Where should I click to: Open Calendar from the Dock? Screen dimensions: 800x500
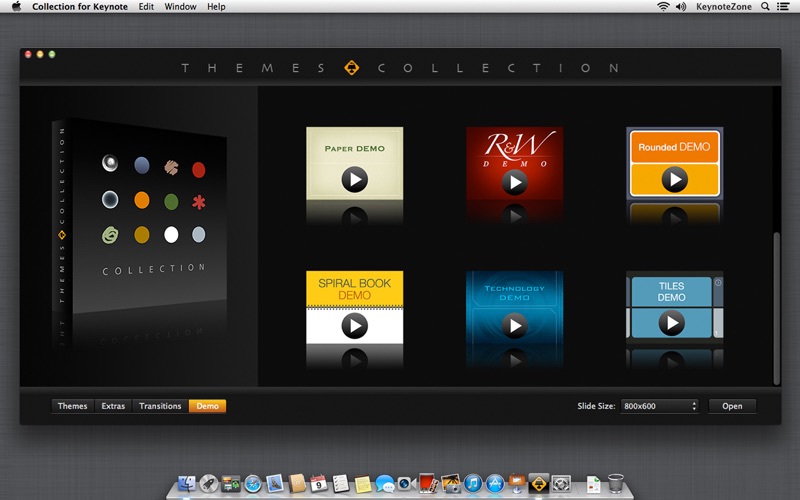pyautogui.click(x=319, y=483)
